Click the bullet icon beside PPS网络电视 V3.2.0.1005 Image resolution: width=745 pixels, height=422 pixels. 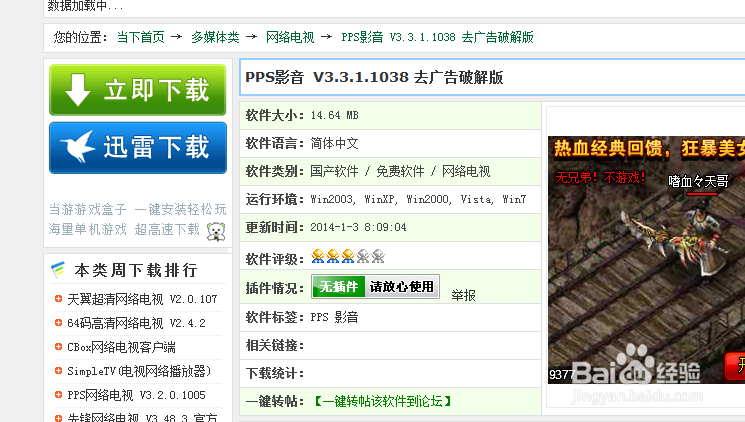coord(58,394)
